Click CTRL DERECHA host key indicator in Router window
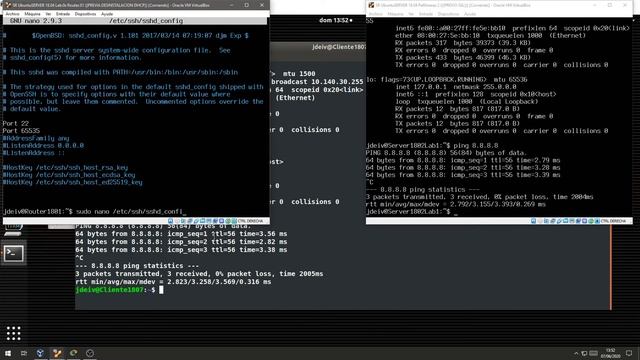This screenshot has height=360, width=640. tap(250, 221)
